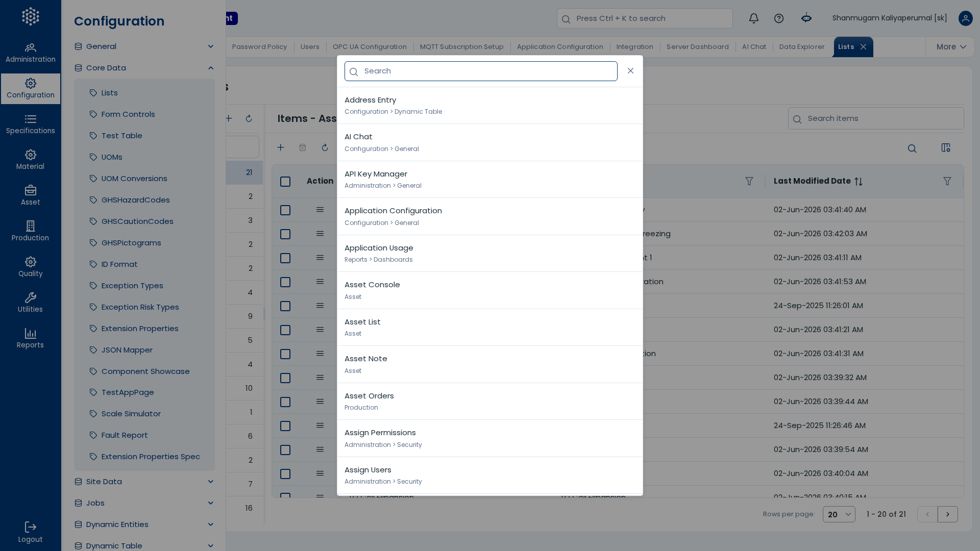Open Application Usage search result
The image size is (980, 551).
click(x=489, y=254)
